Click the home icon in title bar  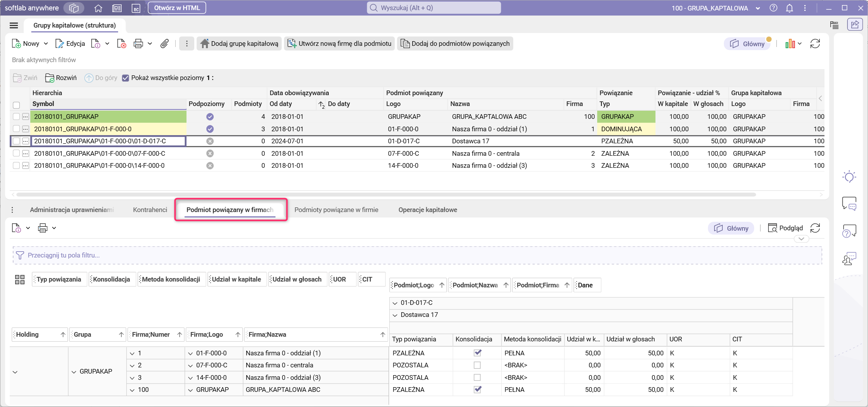pos(98,8)
